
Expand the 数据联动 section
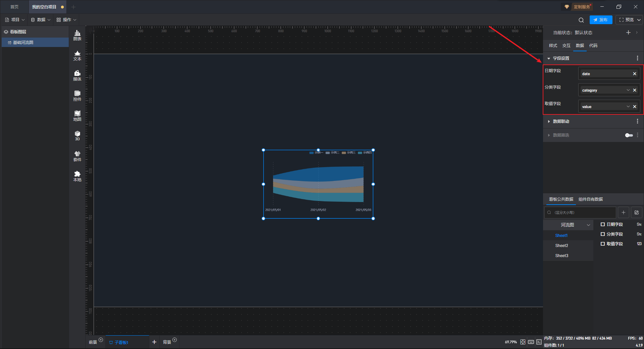tap(549, 121)
